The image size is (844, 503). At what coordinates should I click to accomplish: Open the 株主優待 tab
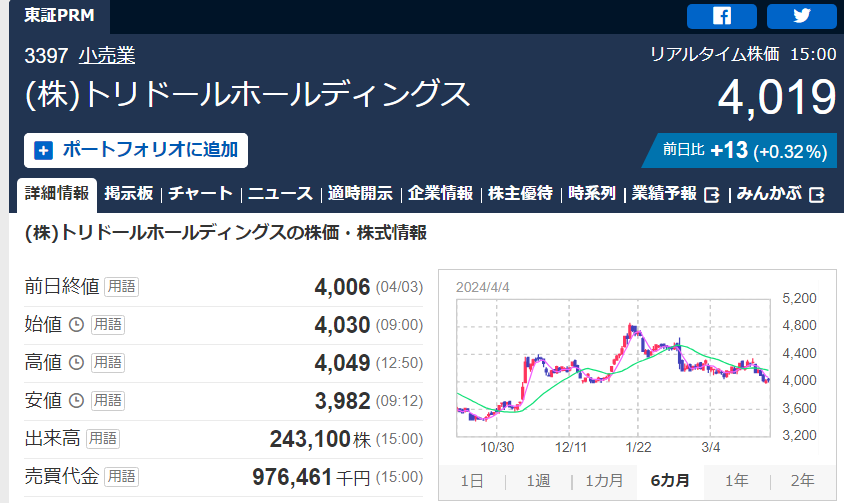tap(520, 193)
